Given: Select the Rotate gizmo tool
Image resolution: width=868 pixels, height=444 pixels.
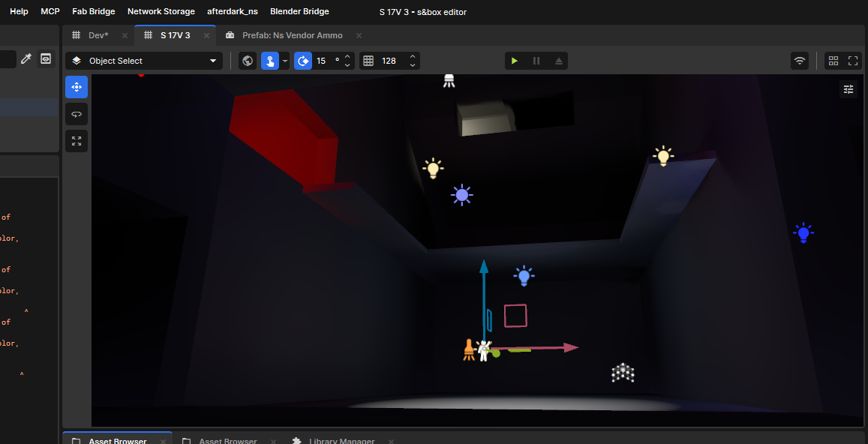Looking at the screenshot, I should point(77,114).
